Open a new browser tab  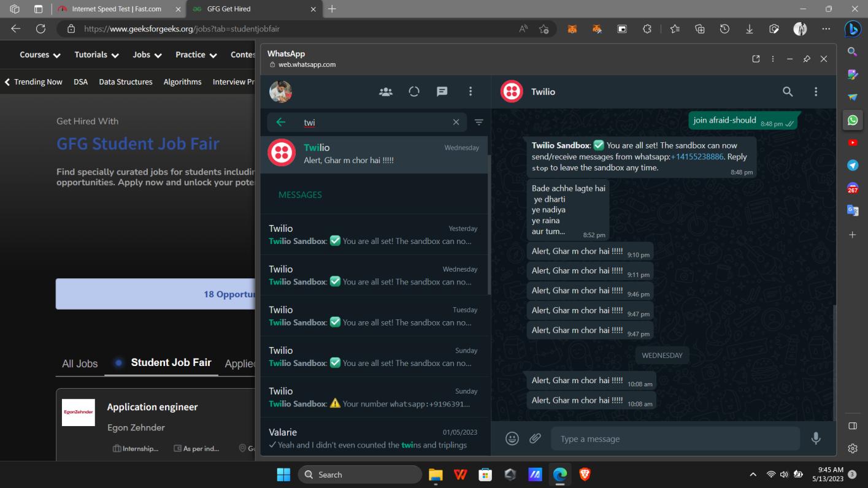[332, 9]
